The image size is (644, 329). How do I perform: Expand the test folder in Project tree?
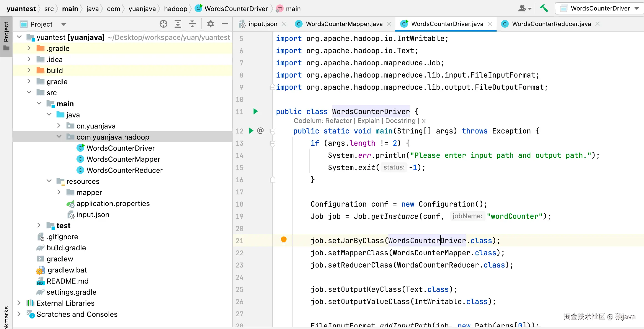pyautogui.click(x=39, y=225)
